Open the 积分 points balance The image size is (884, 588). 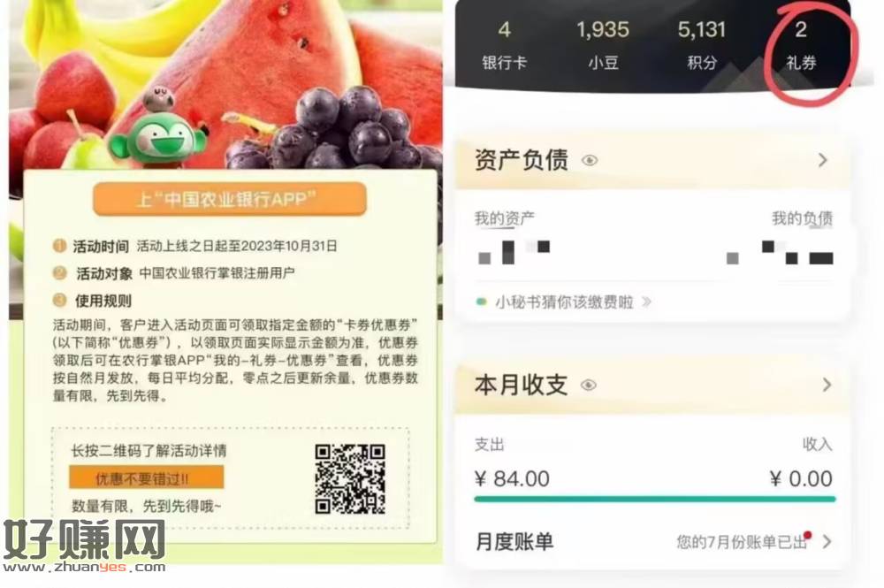click(x=701, y=46)
